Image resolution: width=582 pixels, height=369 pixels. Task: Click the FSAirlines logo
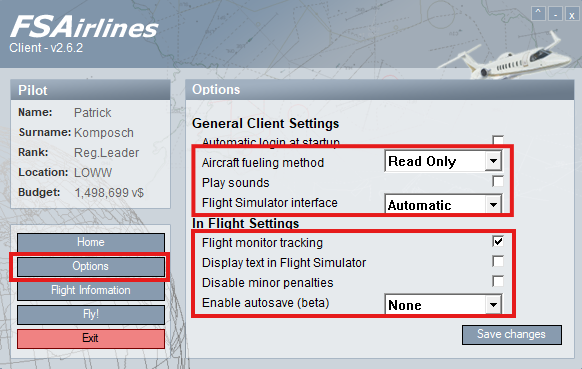coord(84,27)
